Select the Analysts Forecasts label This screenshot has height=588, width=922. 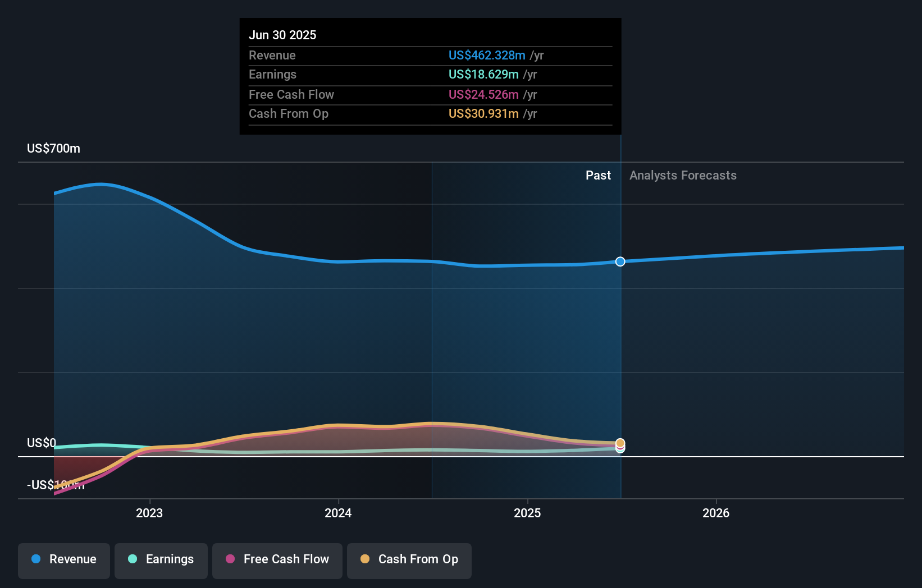pos(683,175)
